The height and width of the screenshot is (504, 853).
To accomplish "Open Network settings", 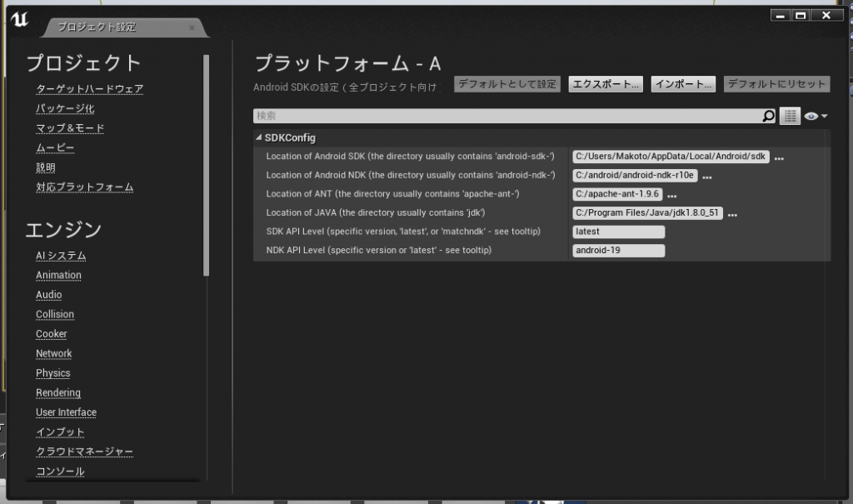I will click(x=54, y=353).
